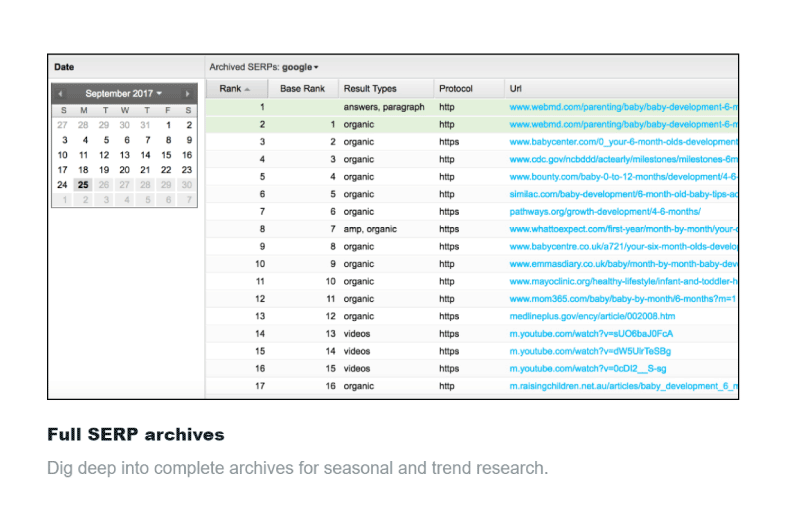This screenshot has width=800, height=530.
Task: Sort by the Rank column header
Action: [x=237, y=89]
